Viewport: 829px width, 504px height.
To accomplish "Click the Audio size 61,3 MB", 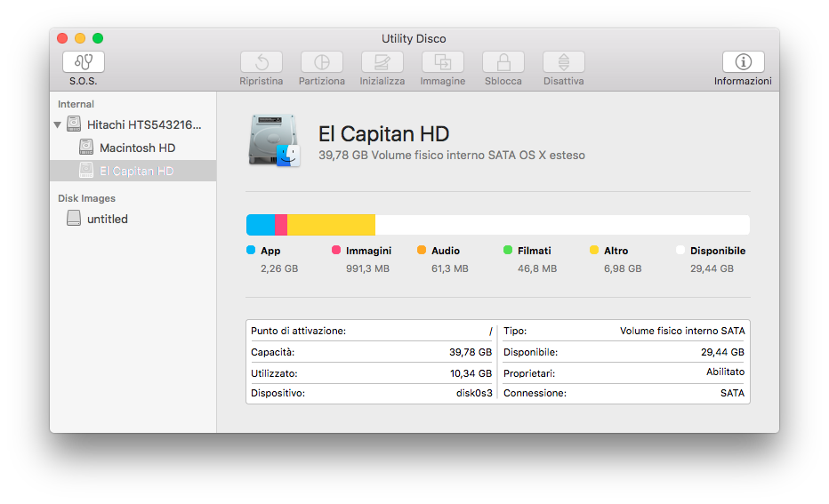I will pyautogui.click(x=450, y=268).
